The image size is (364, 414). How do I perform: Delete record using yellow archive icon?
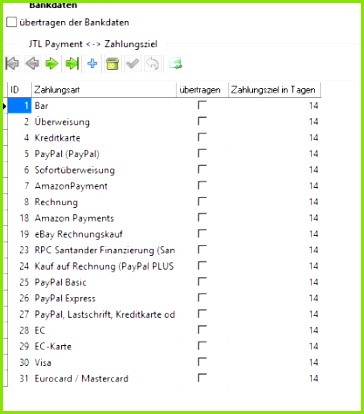click(112, 63)
